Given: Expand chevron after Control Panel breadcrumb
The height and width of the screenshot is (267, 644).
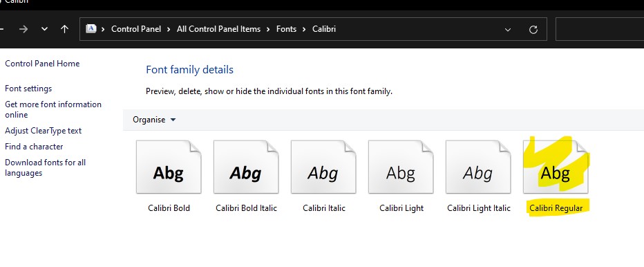Looking at the screenshot, I should (169, 29).
